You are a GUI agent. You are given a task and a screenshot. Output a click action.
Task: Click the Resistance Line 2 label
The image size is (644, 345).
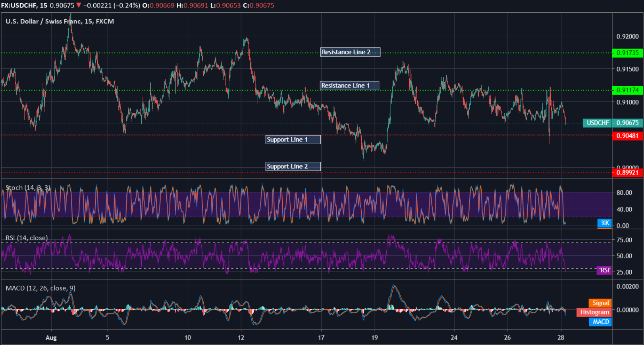tap(350, 52)
